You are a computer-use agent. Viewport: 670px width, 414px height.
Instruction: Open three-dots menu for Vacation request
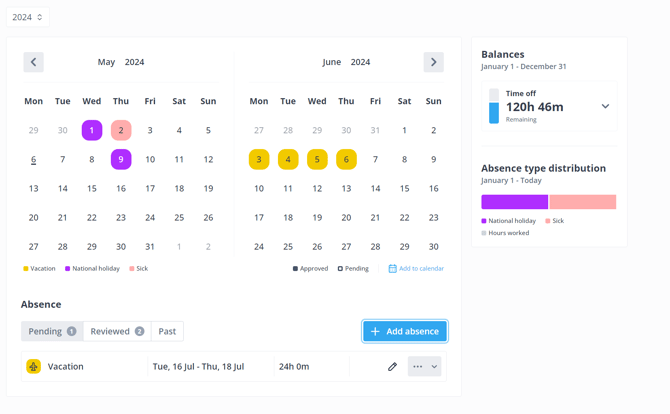(417, 367)
